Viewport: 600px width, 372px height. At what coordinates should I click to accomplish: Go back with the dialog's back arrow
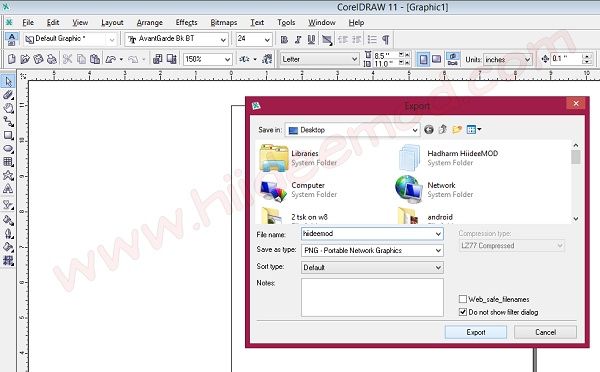tap(429, 130)
